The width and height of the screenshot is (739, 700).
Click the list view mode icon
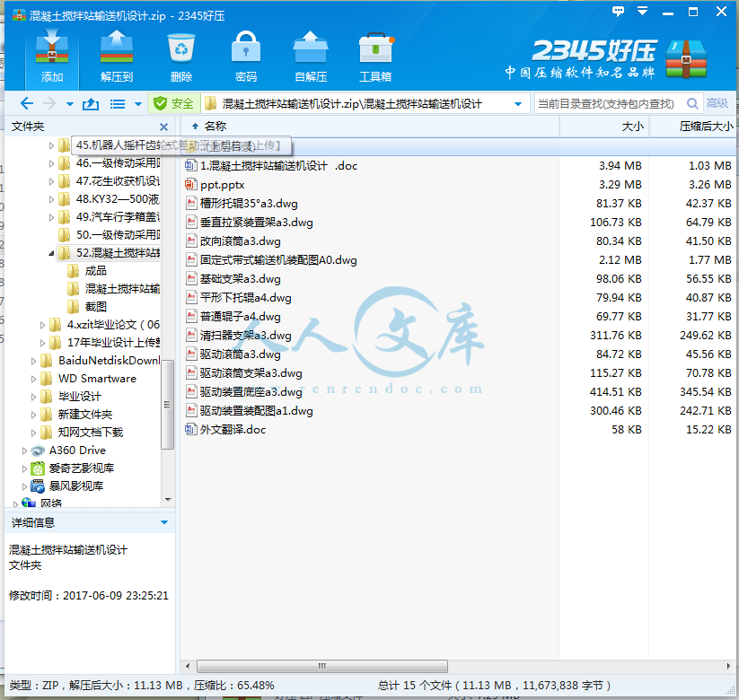(118, 103)
